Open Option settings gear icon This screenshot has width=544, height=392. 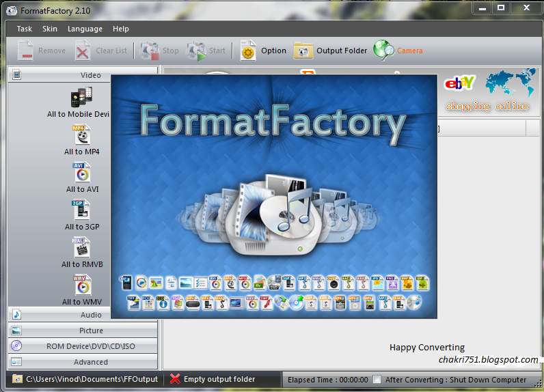click(247, 51)
